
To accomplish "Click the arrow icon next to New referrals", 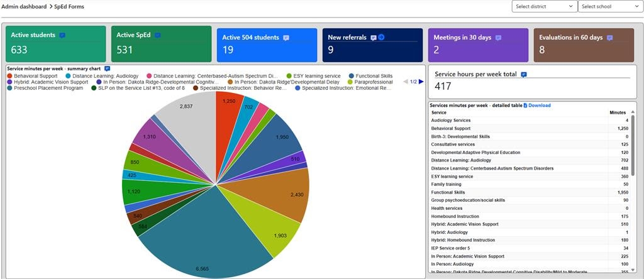I will click(381, 38).
